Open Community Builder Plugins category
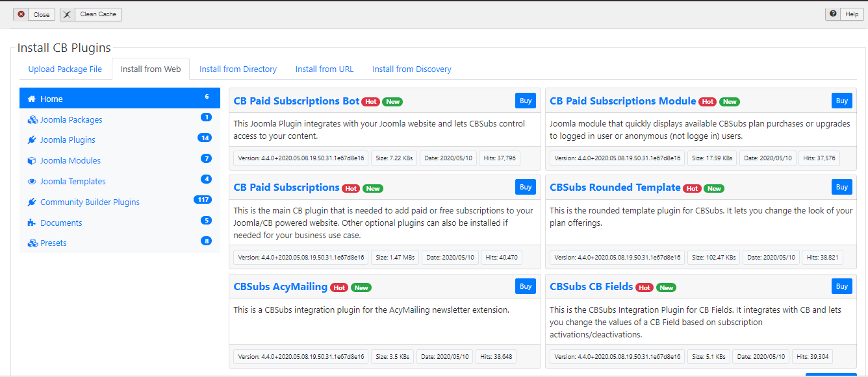The height and width of the screenshot is (377, 868). coord(120,202)
